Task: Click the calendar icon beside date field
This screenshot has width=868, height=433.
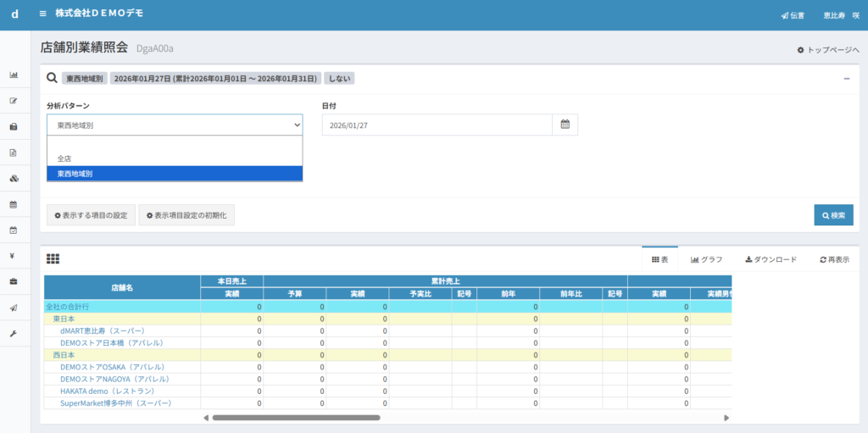Action: 565,125
